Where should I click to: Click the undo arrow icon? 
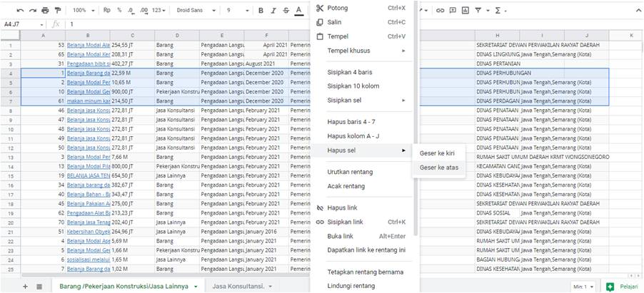click(x=20, y=10)
